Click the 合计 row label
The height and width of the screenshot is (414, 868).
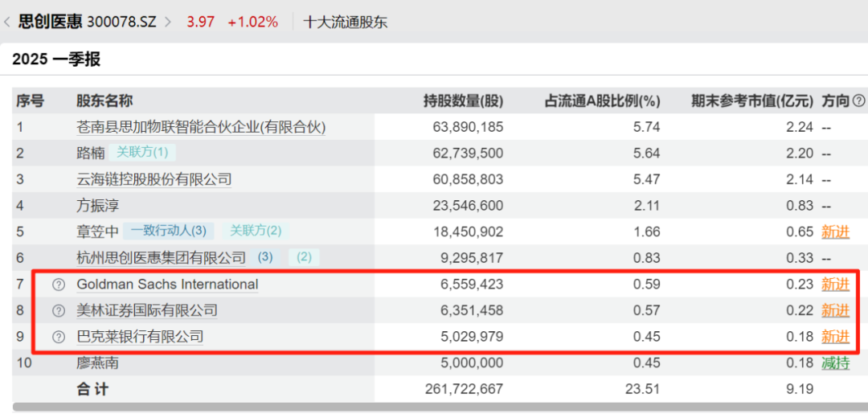click(92, 389)
